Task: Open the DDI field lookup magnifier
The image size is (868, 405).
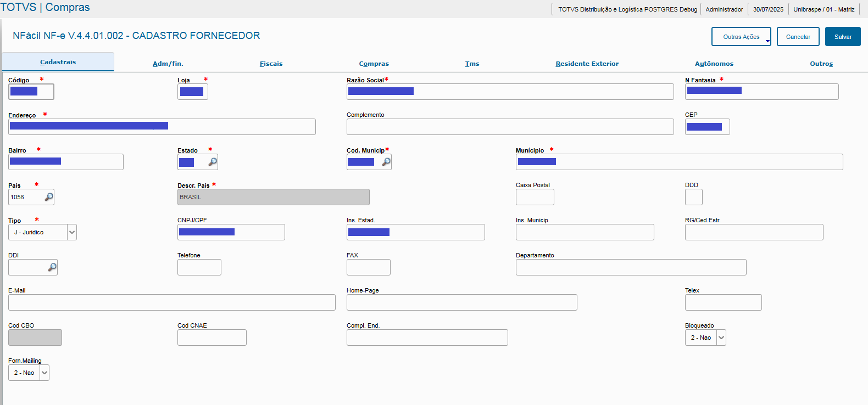Action: [52, 267]
